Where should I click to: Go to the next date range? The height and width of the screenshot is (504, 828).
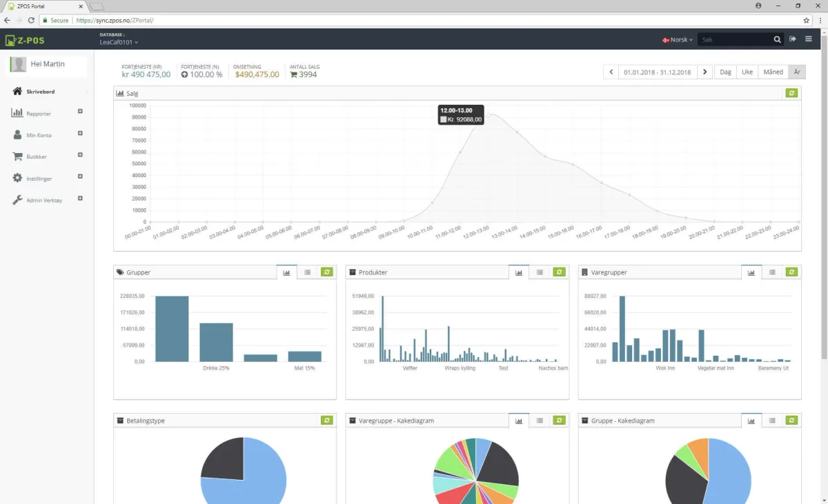[704, 72]
